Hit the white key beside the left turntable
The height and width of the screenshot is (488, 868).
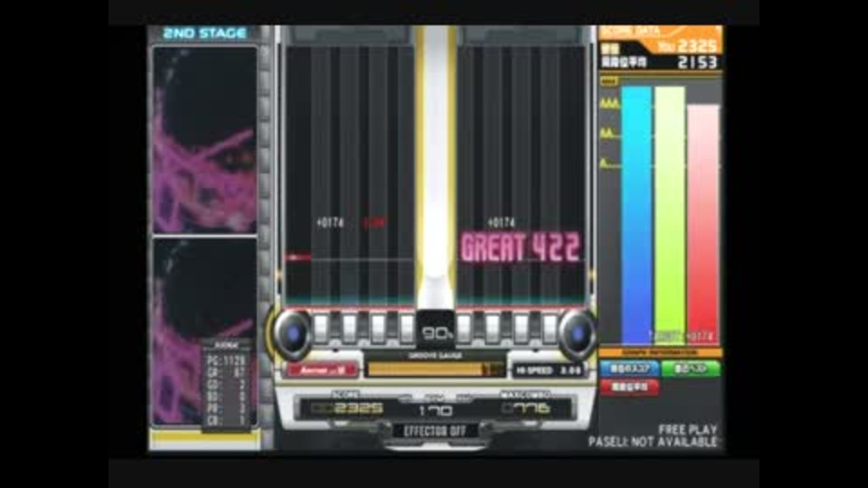pos(320,329)
